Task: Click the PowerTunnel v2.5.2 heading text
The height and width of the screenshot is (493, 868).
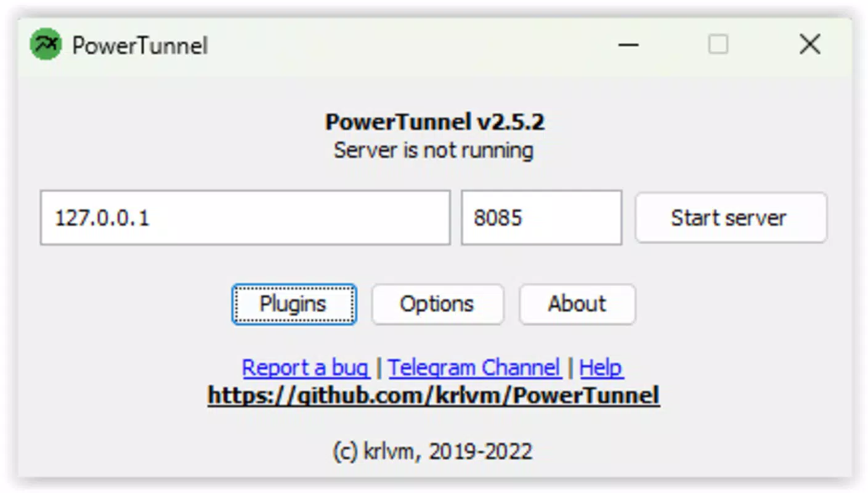Action: coord(434,122)
